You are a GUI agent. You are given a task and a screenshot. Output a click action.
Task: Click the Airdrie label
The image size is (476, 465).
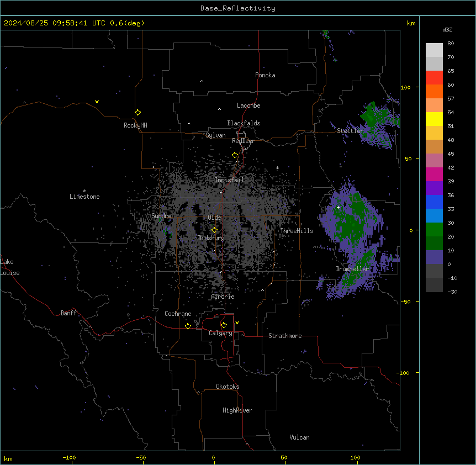point(223,297)
